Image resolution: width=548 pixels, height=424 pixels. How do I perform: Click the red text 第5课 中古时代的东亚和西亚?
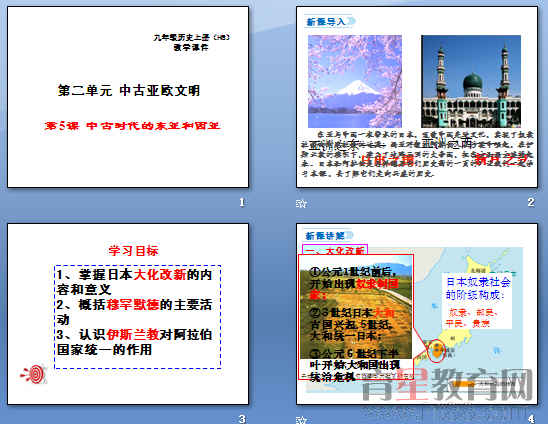(132, 126)
